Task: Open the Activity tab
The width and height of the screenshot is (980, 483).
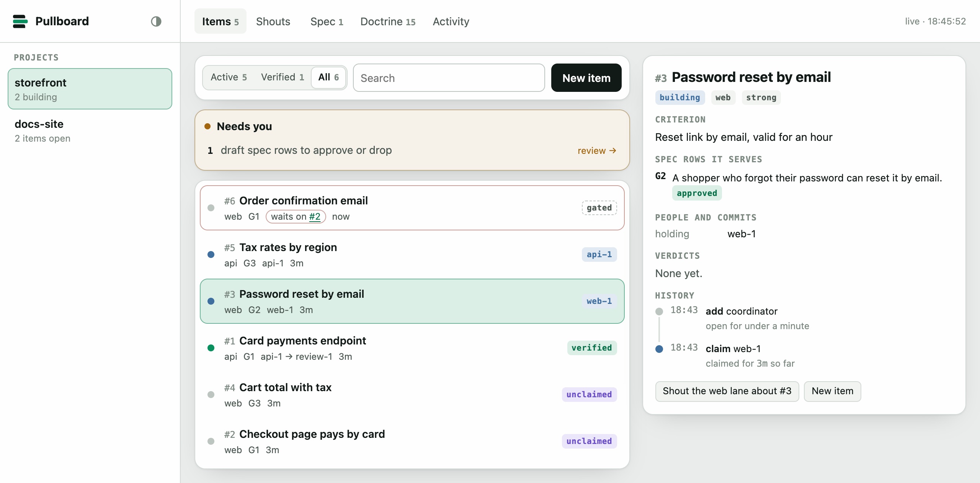Action: point(451,21)
